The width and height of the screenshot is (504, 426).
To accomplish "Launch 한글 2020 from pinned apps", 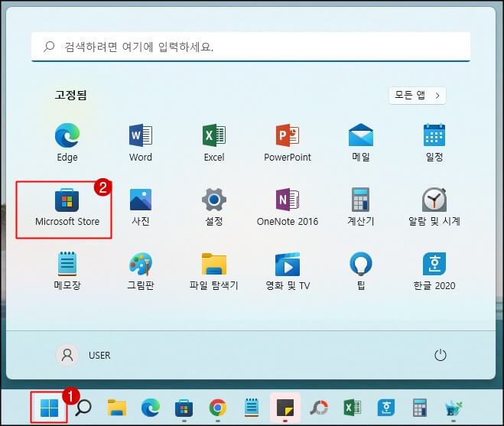I will click(x=434, y=271).
